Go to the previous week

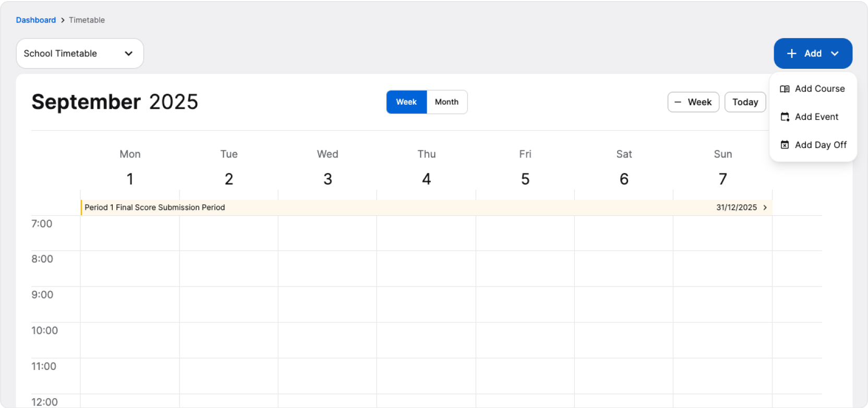693,102
